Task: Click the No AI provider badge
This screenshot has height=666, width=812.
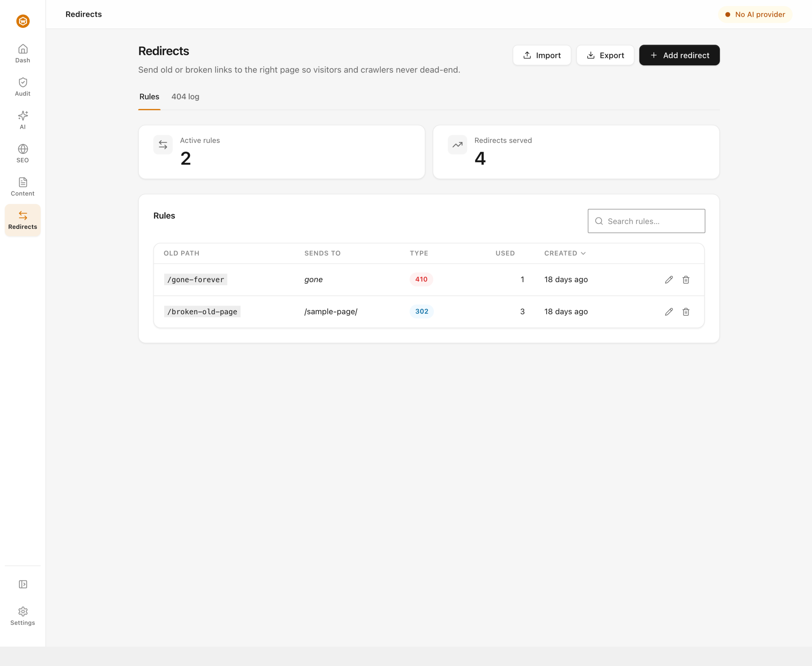Action: point(755,15)
